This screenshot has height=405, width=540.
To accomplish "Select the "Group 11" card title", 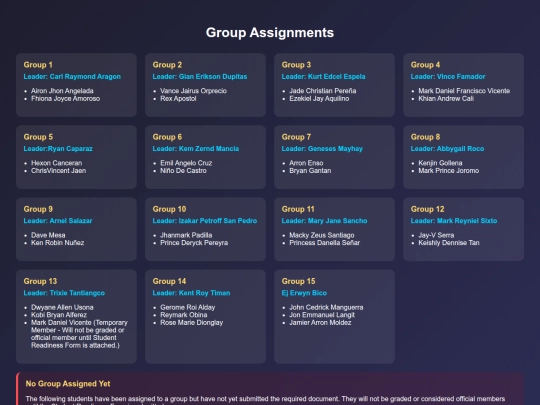I will [298, 209].
